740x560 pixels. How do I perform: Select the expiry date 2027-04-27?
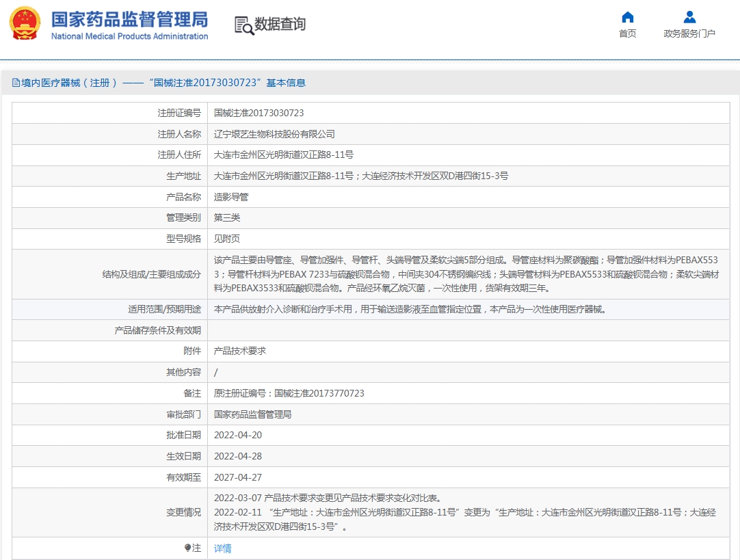(238, 477)
